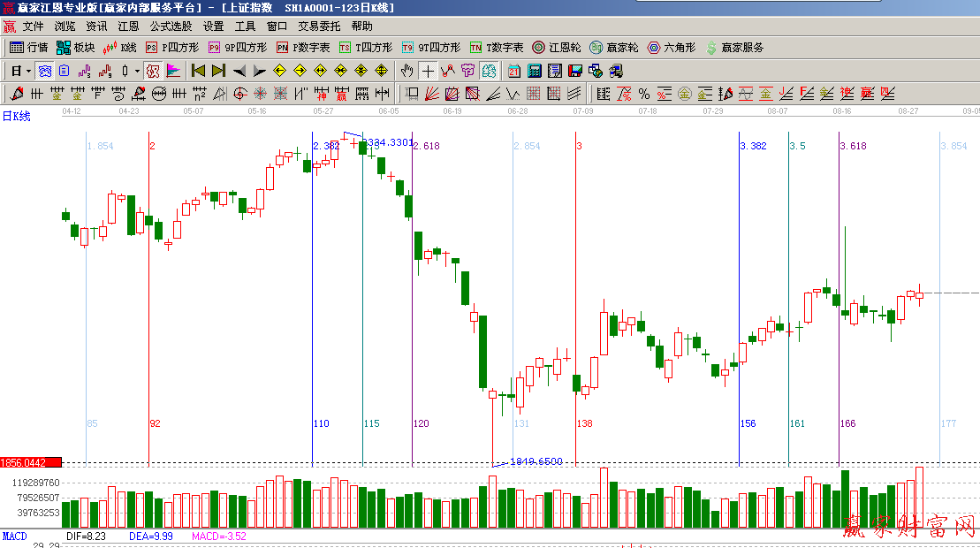Click the red 1856.0442 price box
This screenshot has width=980, height=548.
point(30,462)
